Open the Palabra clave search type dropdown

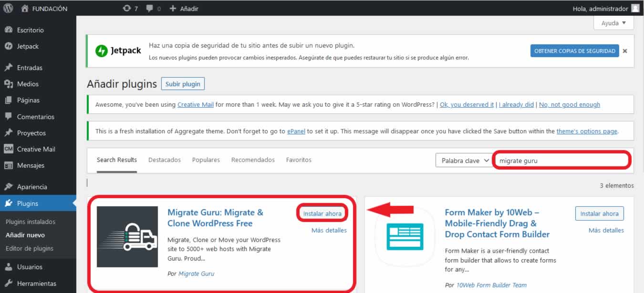(x=465, y=161)
